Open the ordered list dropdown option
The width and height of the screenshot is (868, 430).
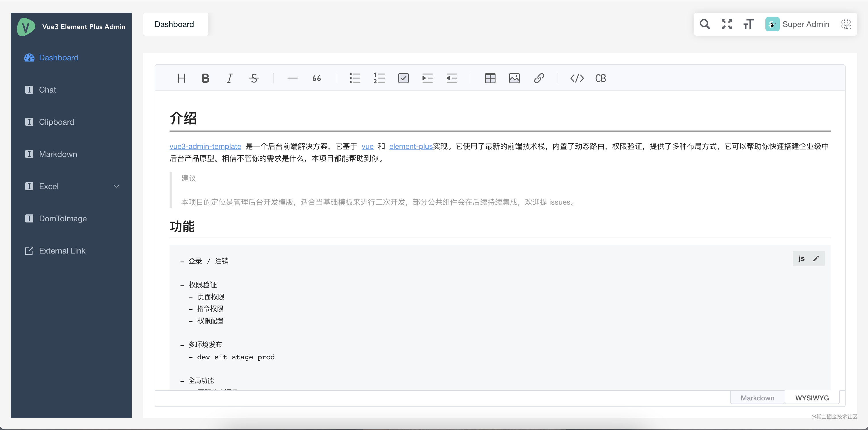pos(379,78)
